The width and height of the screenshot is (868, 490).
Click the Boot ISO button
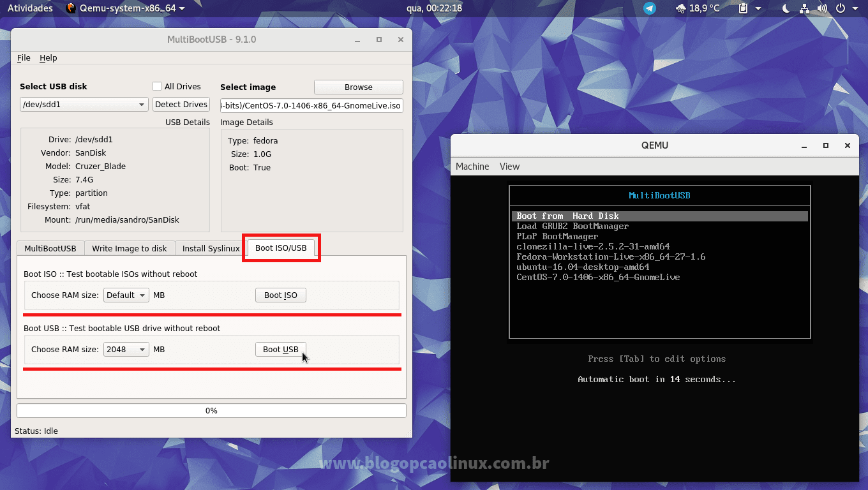281,295
